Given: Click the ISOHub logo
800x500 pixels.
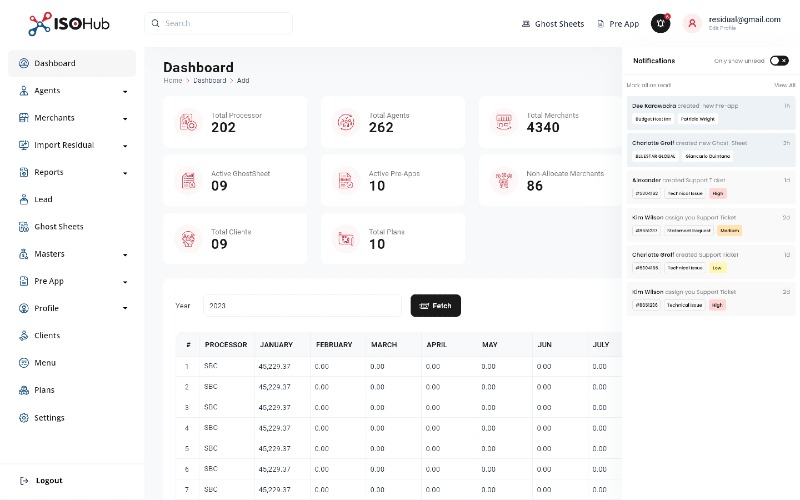Looking at the screenshot, I should (69, 23).
